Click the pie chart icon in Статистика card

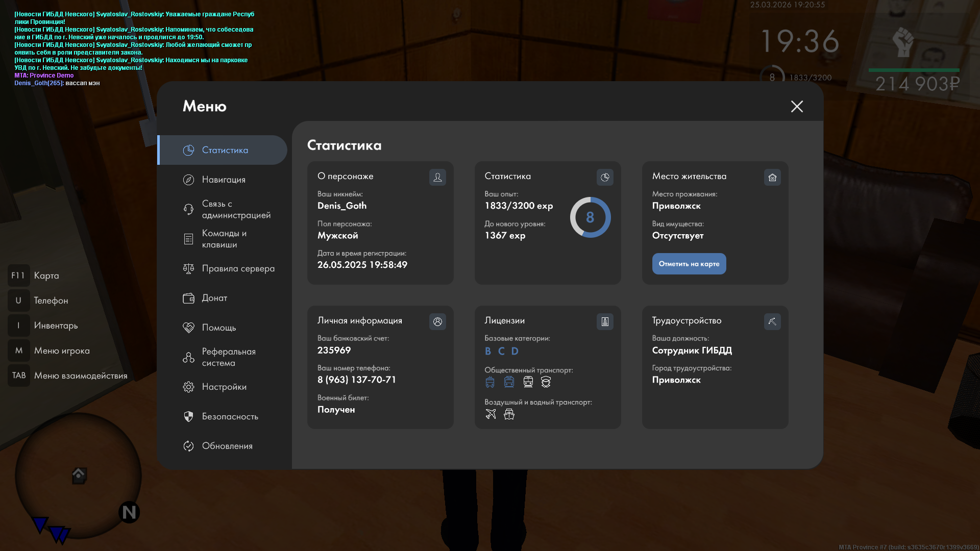pyautogui.click(x=605, y=177)
